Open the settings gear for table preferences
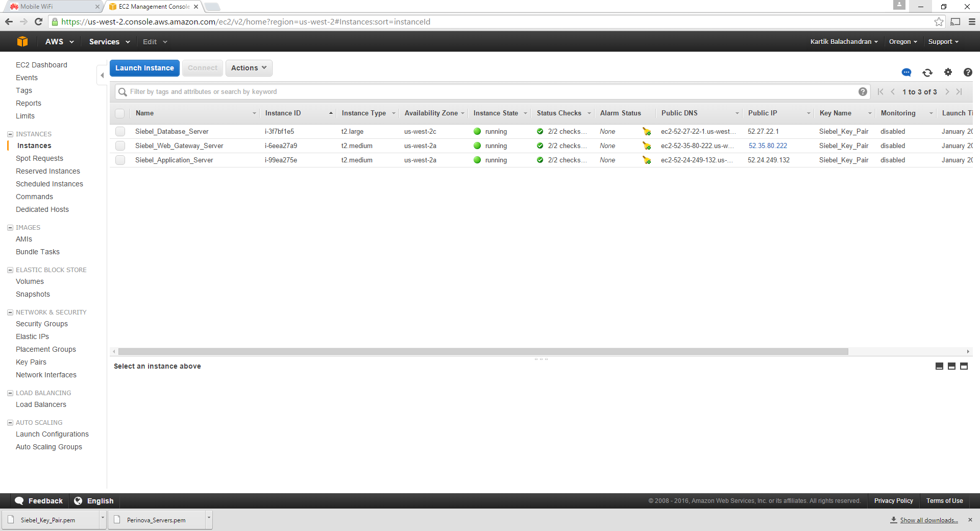The height and width of the screenshot is (531, 980). coord(948,72)
